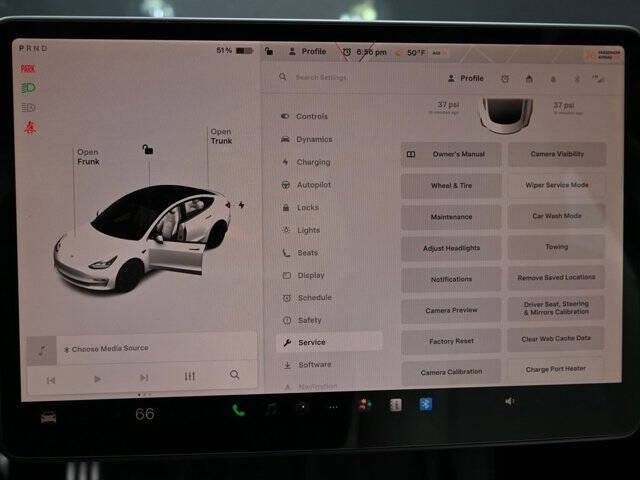Select Schedule in the settings list
This screenshot has width=640, height=480.
click(x=307, y=298)
